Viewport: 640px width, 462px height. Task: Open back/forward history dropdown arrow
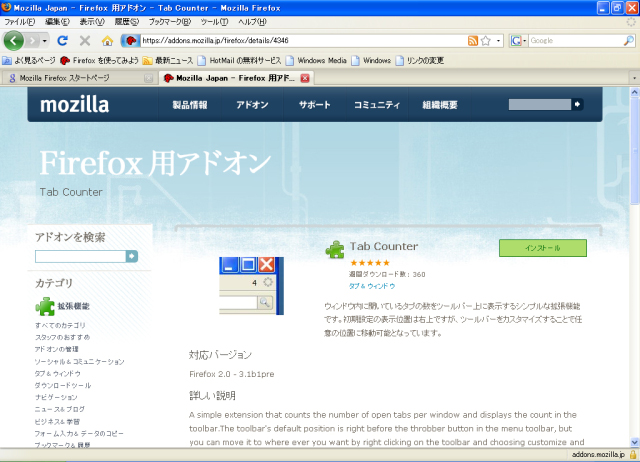pos(44,41)
